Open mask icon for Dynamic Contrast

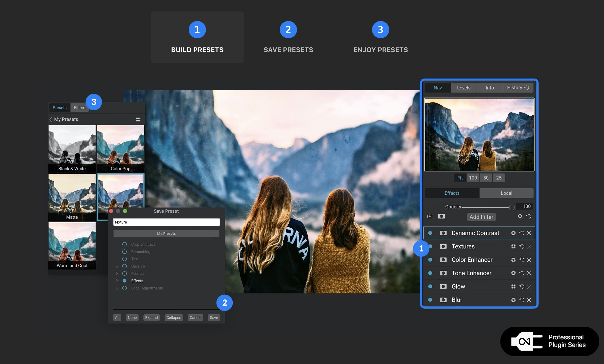pyautogui.click(x=443, y=233)
